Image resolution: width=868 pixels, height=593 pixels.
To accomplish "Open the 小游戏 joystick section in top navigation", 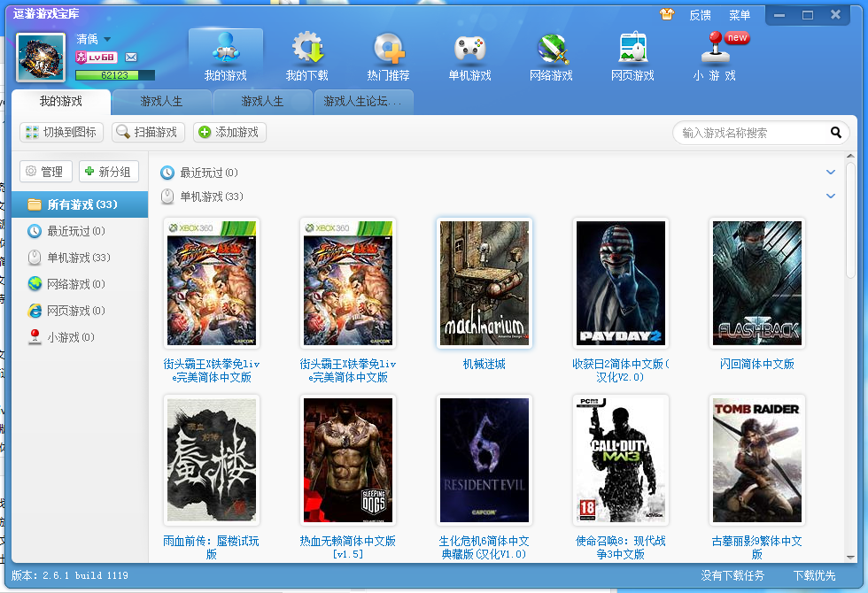I will point(714,57).
